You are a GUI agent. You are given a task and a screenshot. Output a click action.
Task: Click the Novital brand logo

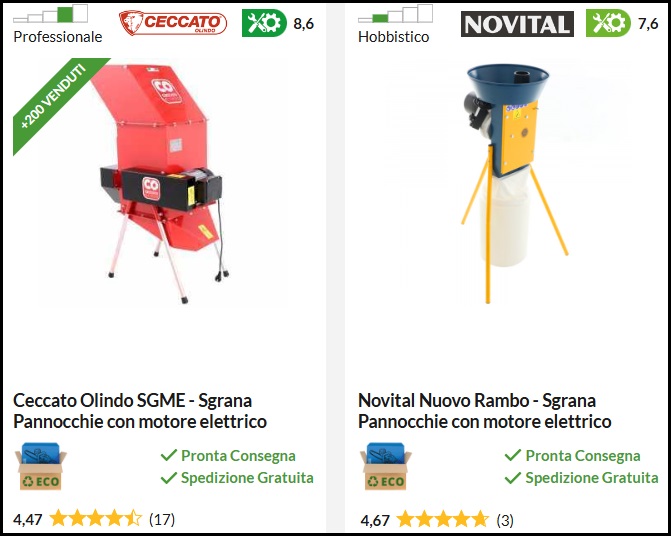517,24
